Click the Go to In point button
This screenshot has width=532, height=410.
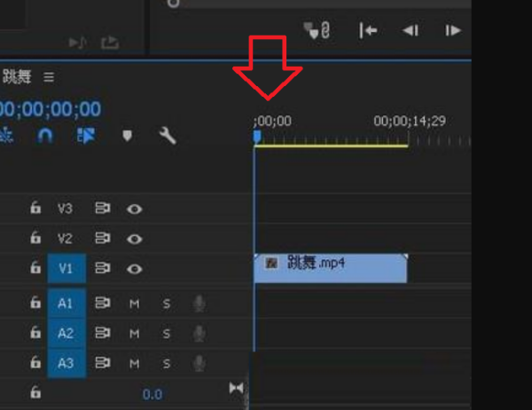368,31
